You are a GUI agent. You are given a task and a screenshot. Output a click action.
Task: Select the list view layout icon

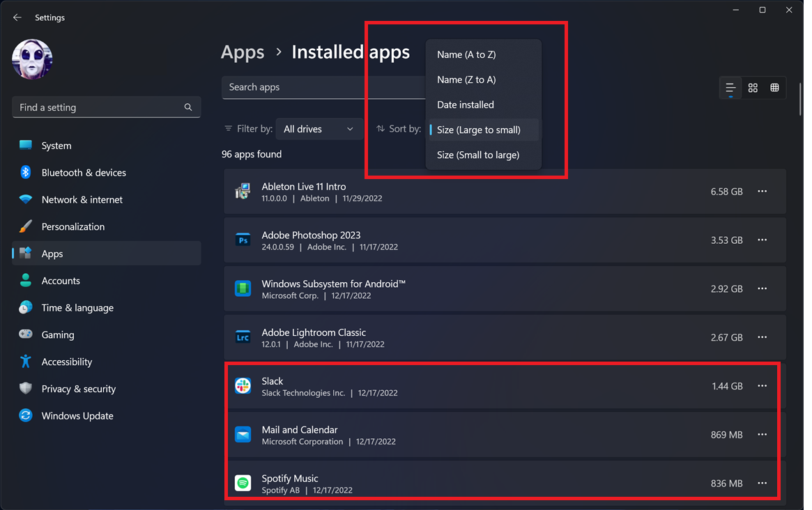tap(730, 88)
